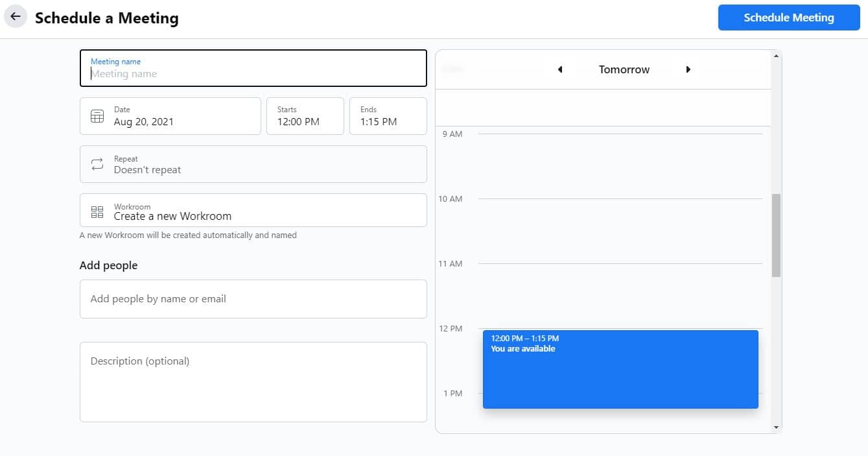
Task: Click the calendar scrollbar thumb
Action: pyautogui.click(x=776, y=235)
